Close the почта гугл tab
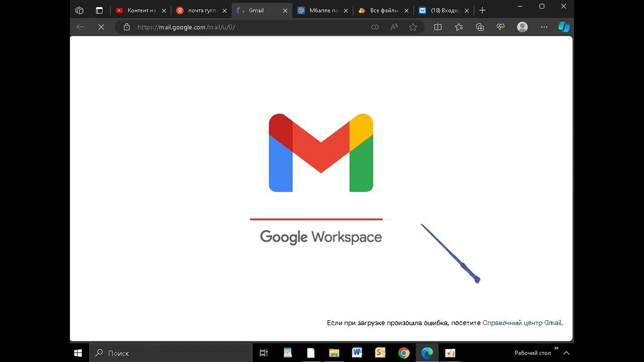This screenshot has height=362, width=644. point(224,11)
